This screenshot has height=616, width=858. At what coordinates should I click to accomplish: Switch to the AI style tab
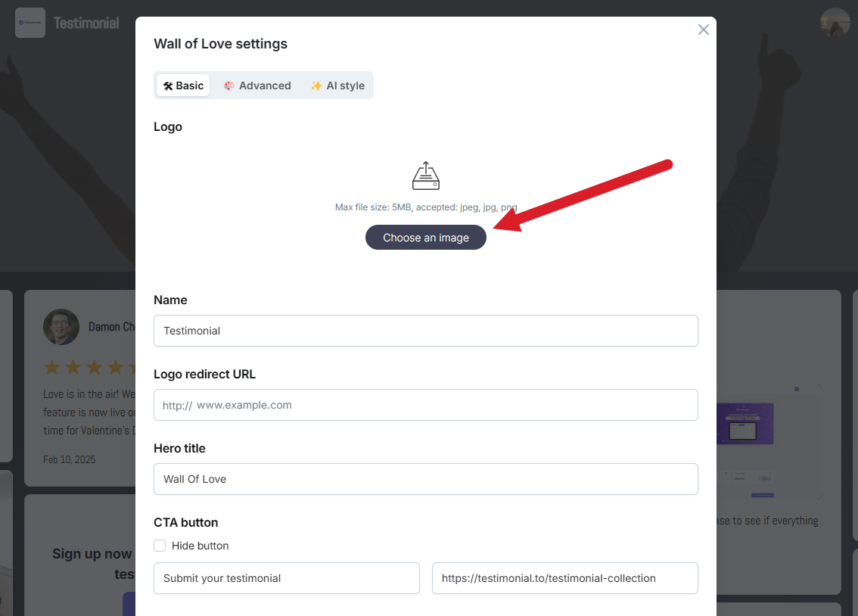pos(337,86)
